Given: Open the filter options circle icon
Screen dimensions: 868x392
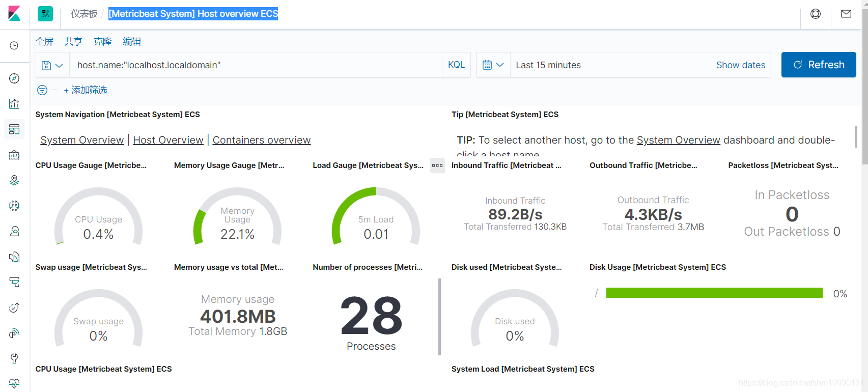Looking at the screenshot, I should click(42, 90).
